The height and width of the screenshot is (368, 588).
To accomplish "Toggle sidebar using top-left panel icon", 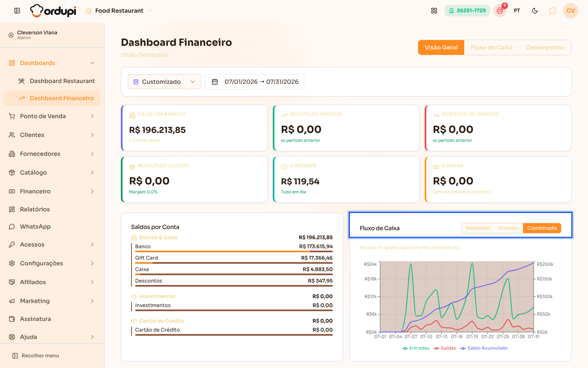I will coord(17,11).
